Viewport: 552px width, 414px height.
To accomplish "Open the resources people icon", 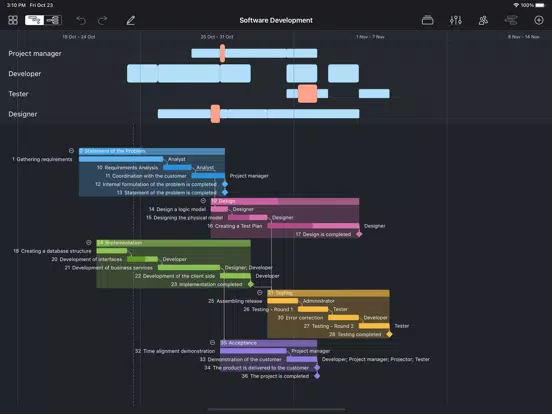I will pyautogui.click(x=483, y=20).
